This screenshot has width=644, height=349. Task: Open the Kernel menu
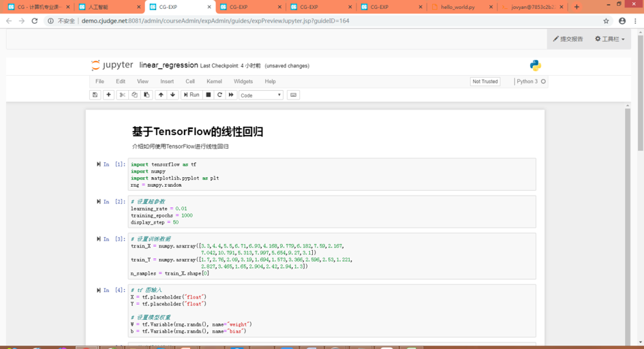coord(214,81)
